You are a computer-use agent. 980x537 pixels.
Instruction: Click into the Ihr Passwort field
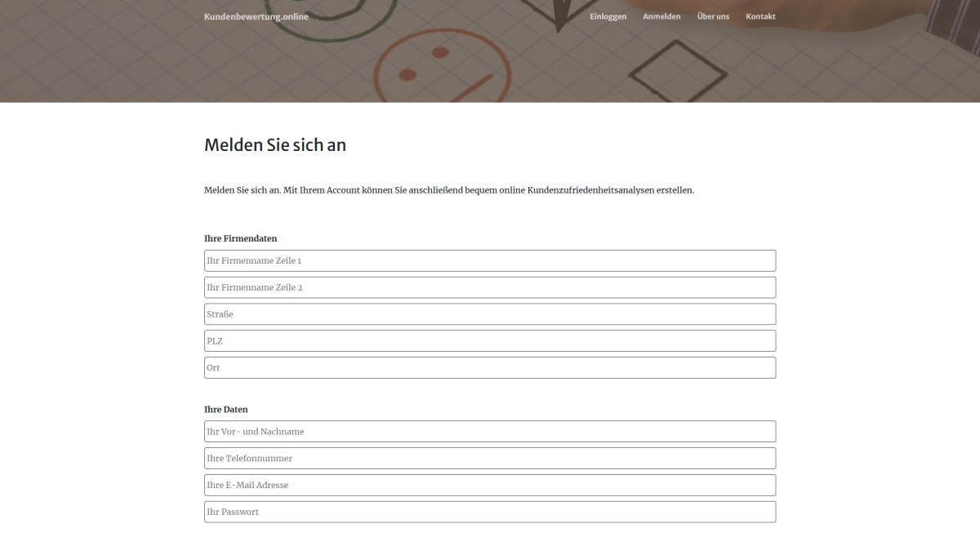[490, 512]
